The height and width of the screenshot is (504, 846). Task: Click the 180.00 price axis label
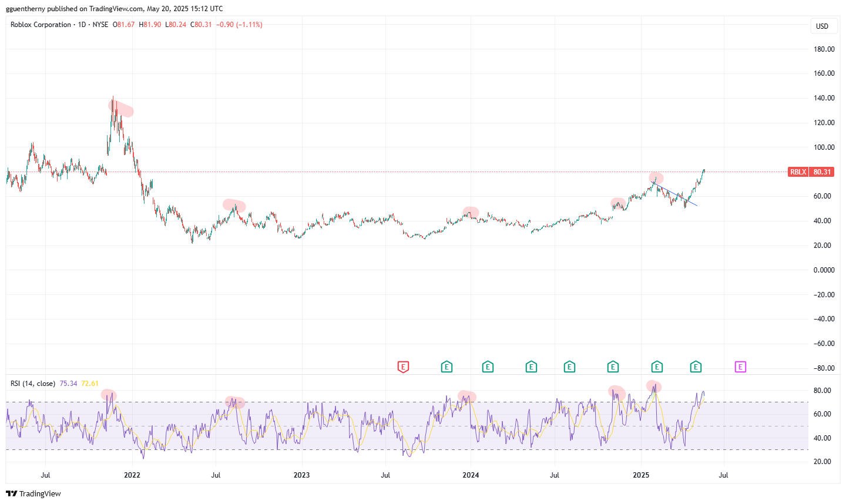[824, 49]
